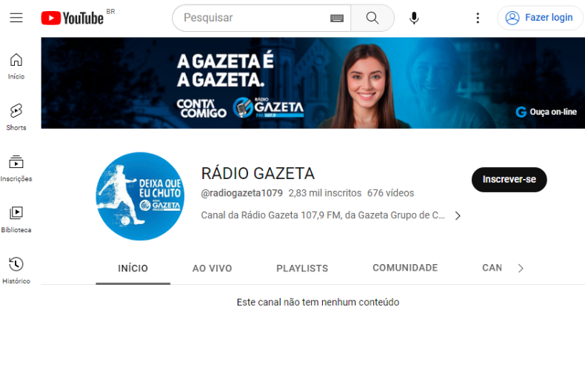585x392 pixels.
Task: Click the Fazer login button
Action: click(x=540, y=18)
